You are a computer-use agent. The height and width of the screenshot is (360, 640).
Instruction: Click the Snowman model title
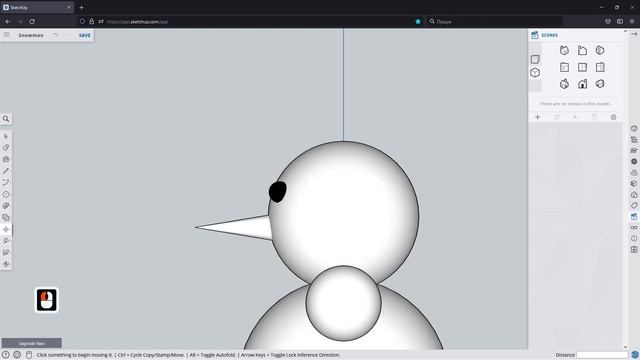click(31, 36)
